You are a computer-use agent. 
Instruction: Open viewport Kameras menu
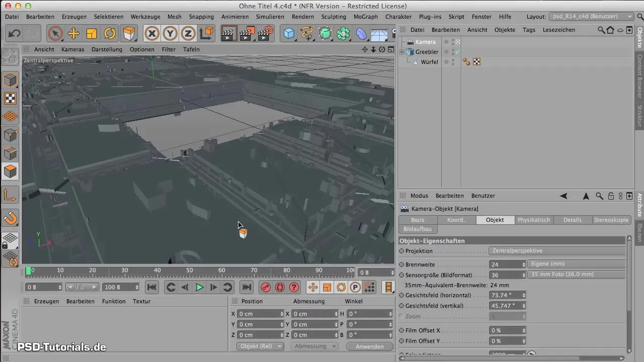pos(73,49)
